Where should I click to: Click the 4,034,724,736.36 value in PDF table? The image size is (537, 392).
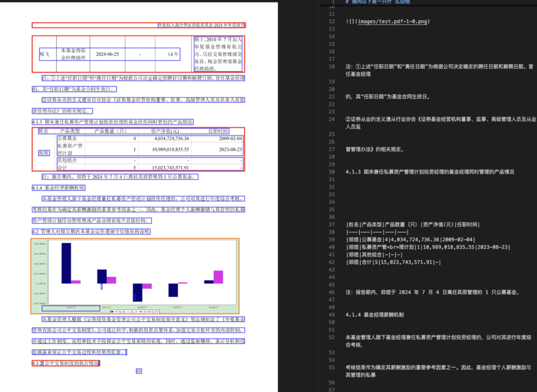click(171, 138)
